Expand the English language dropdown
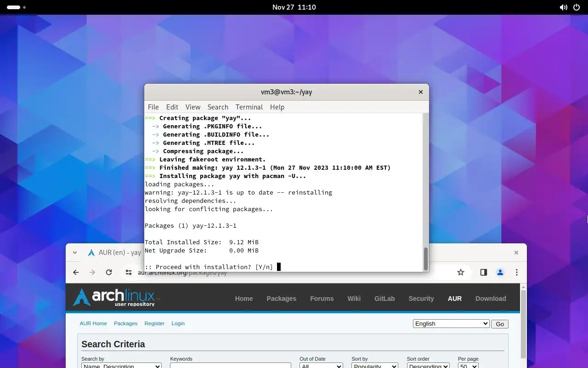588x368 pixels. [451, 324]
